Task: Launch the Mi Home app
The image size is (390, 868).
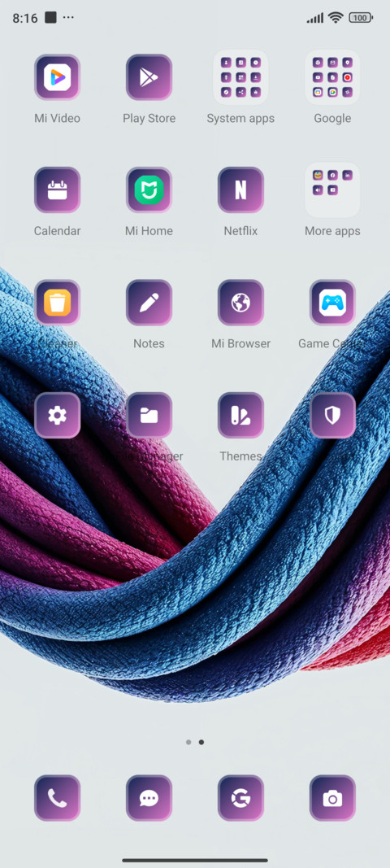Action: pos(149,190)
